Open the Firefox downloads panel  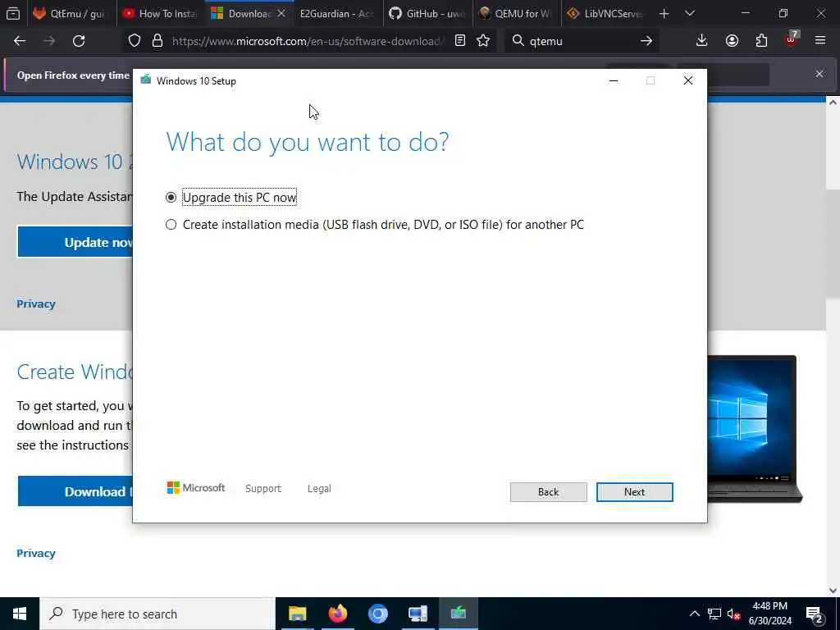[702, 41]
